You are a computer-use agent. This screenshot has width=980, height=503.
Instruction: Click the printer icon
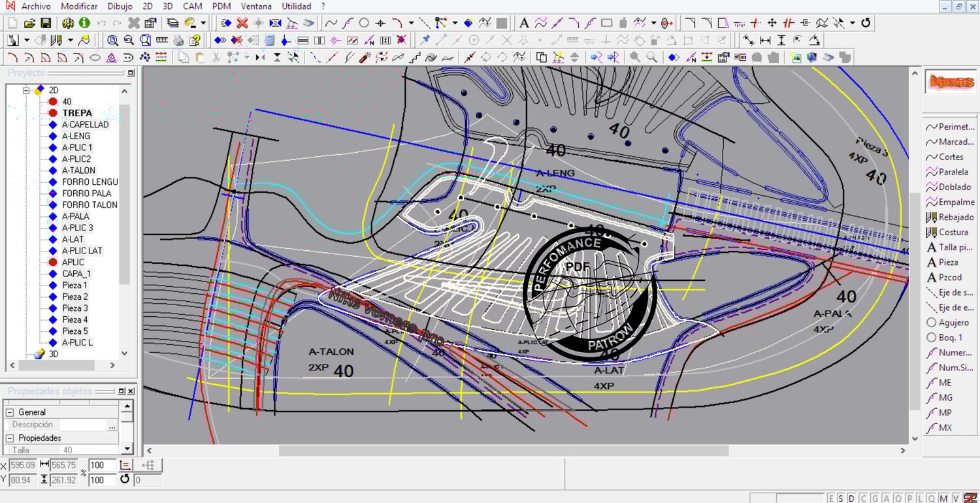[178, 41]
